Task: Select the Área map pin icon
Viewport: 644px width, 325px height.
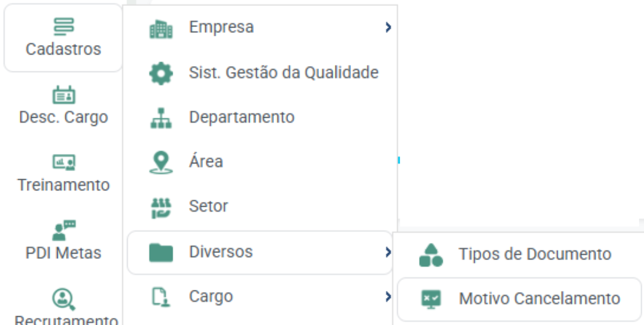Action: click(161, 162)
